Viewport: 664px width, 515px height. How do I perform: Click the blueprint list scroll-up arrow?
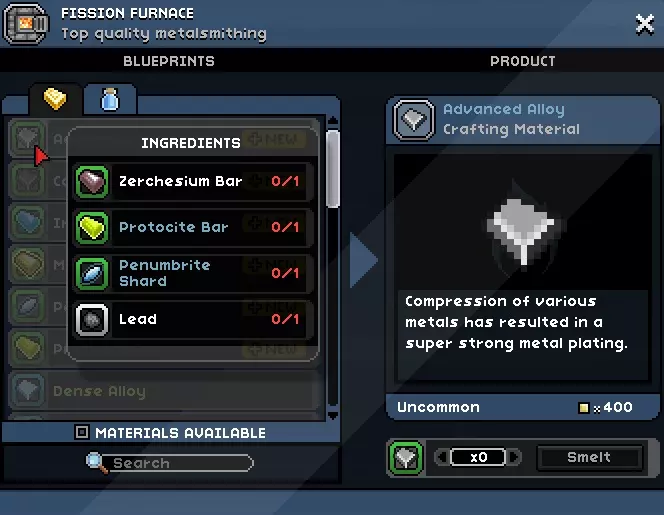click(x=333, y=121)
